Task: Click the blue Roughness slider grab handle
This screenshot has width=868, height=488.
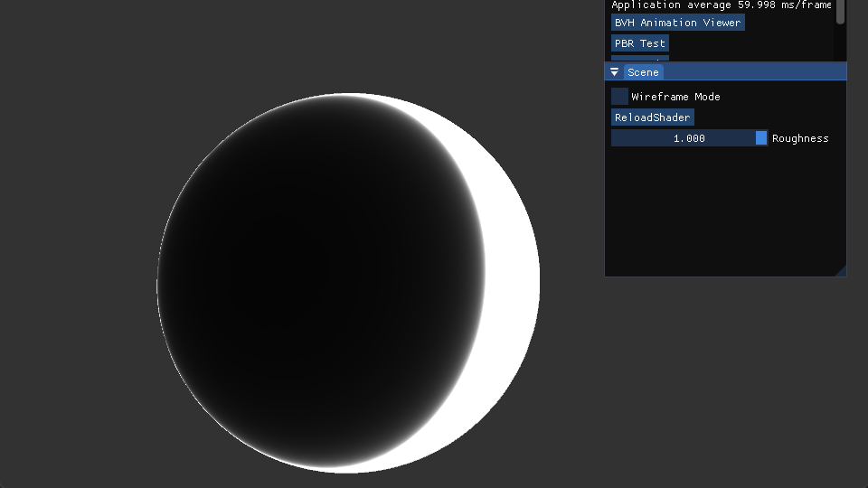Action: pyautogui.click(x=761, y=138)
